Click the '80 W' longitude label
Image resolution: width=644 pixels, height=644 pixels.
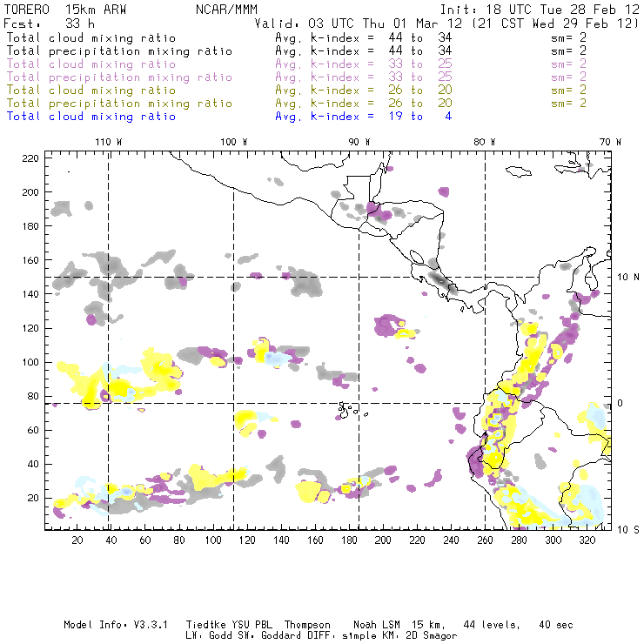(x=484, y=142)
